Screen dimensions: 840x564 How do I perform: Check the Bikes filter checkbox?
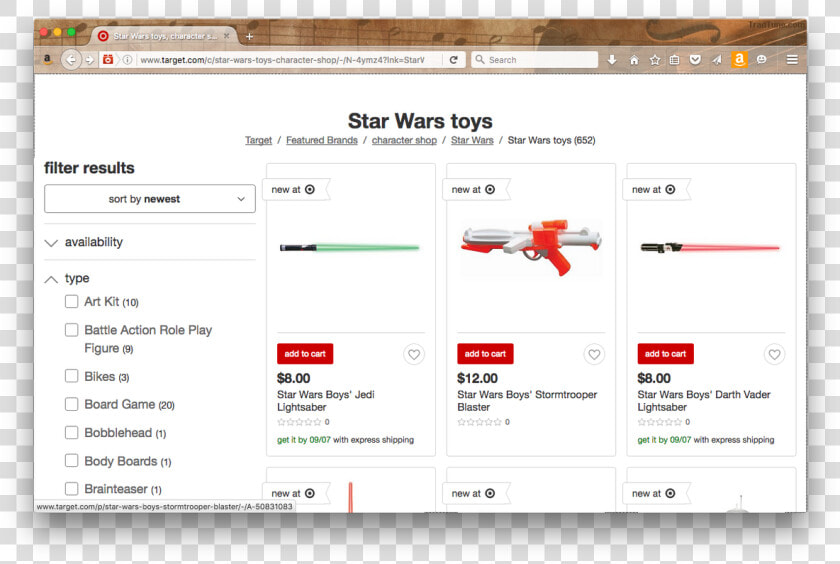point(71,376)
